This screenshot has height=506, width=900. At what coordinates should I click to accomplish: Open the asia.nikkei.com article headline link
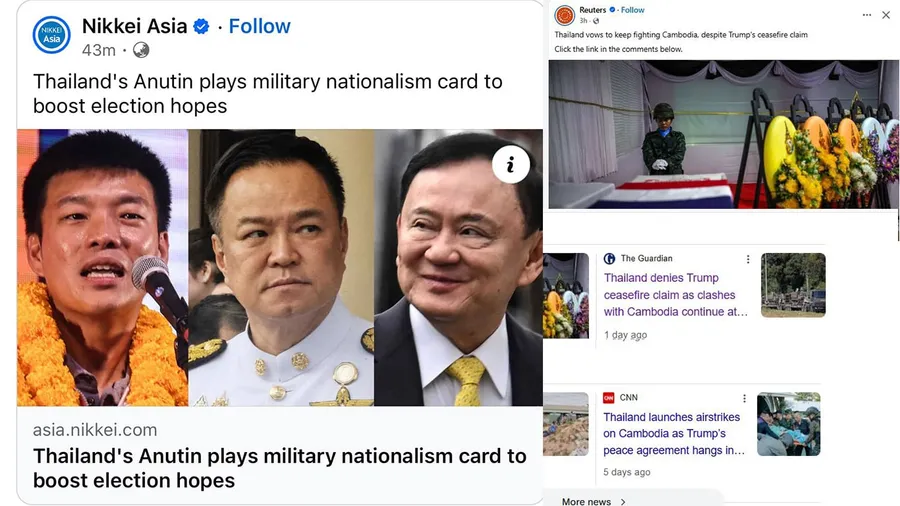(x=280, y=468)
